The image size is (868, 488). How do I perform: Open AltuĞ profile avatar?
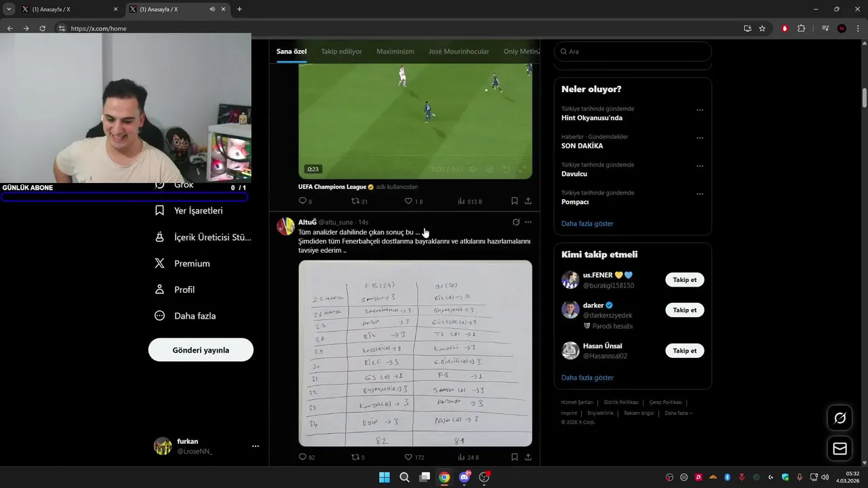point(285,226)
